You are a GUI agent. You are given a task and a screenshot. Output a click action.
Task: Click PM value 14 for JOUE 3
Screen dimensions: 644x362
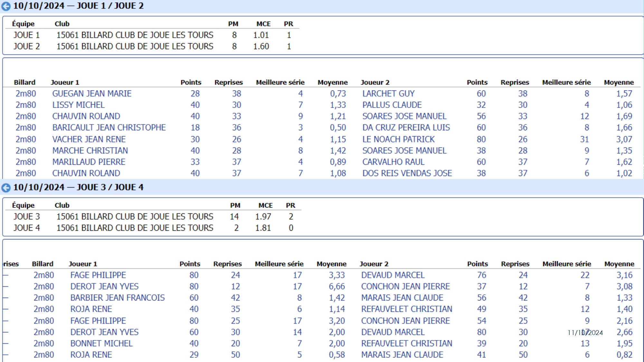tap(234, 217)
